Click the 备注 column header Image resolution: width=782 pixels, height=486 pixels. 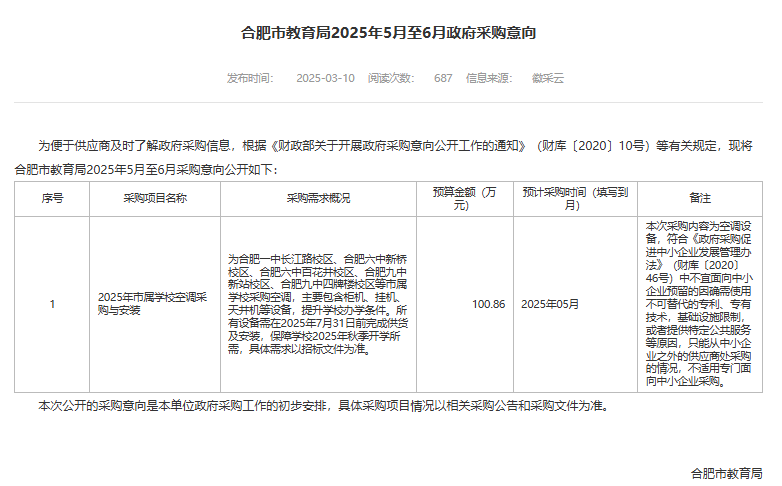pyautogui.click(x=700, y=199)
